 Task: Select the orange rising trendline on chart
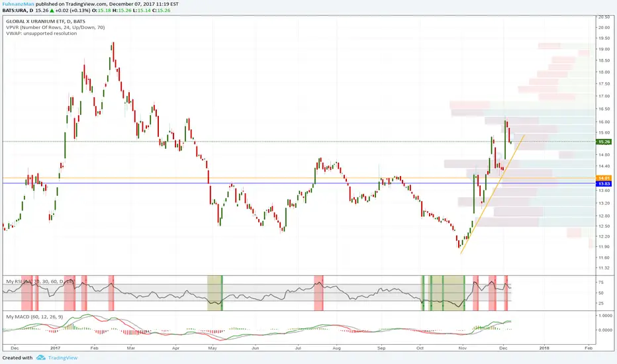pyautogui.click(x=493, y=195)
